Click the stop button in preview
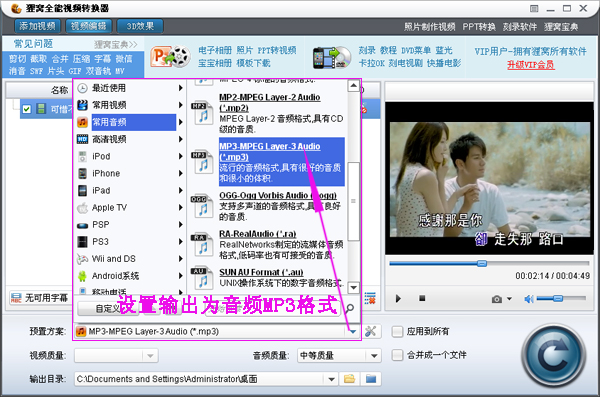 [422, 298]
